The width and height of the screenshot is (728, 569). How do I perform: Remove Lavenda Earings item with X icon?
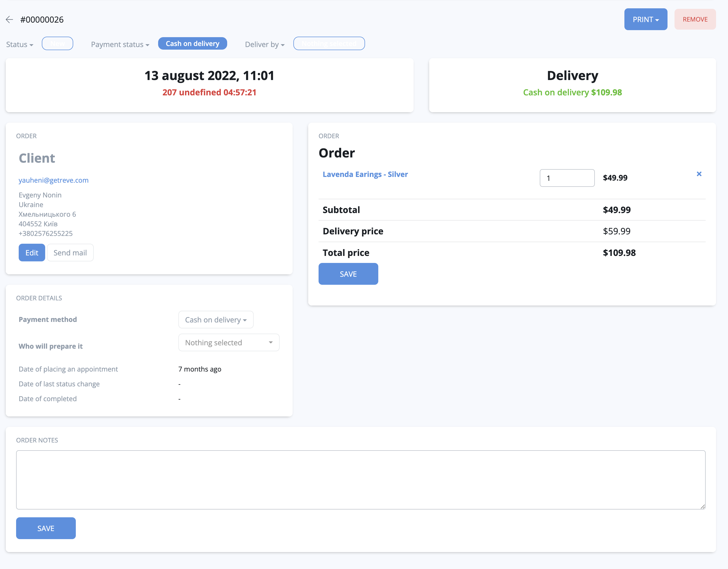[699, 174]
